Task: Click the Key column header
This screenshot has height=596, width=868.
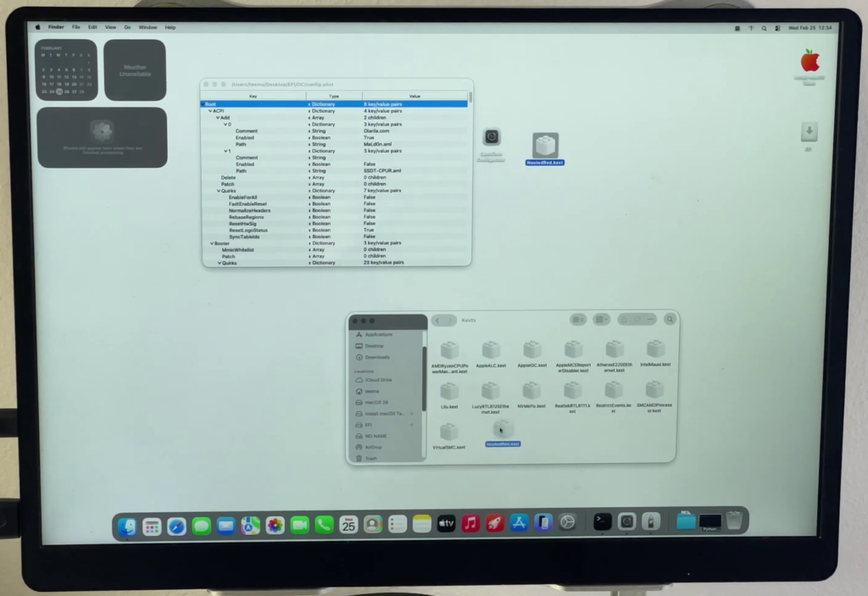Action: click(x=253, y=96)
